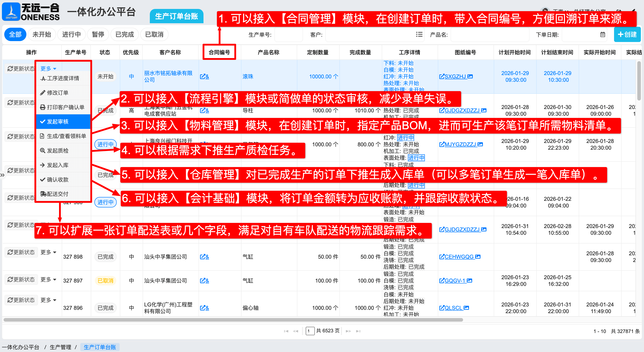Image resolution: width=644 pixels, height=352 pixels.
Task: Choose 发起质检 from the more menu
Action: (58, 151)
